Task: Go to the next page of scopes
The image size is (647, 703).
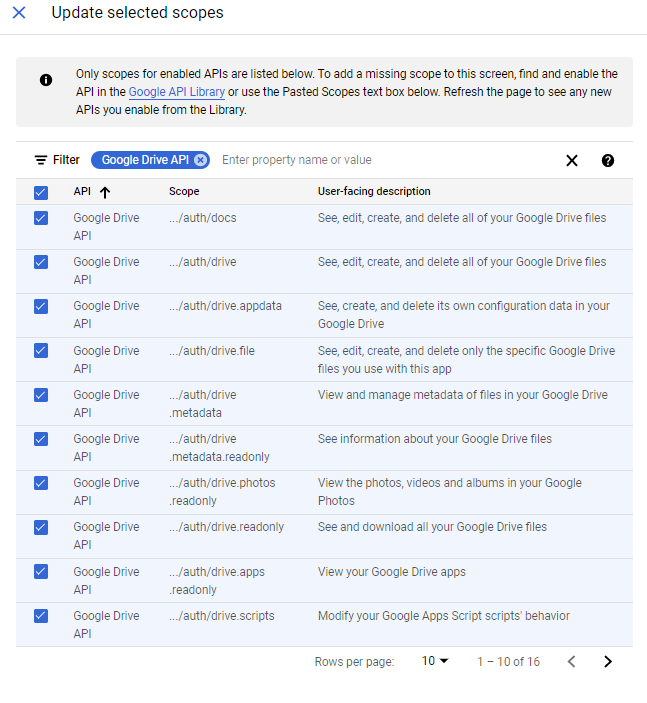Action: click(x=608, y=661)
